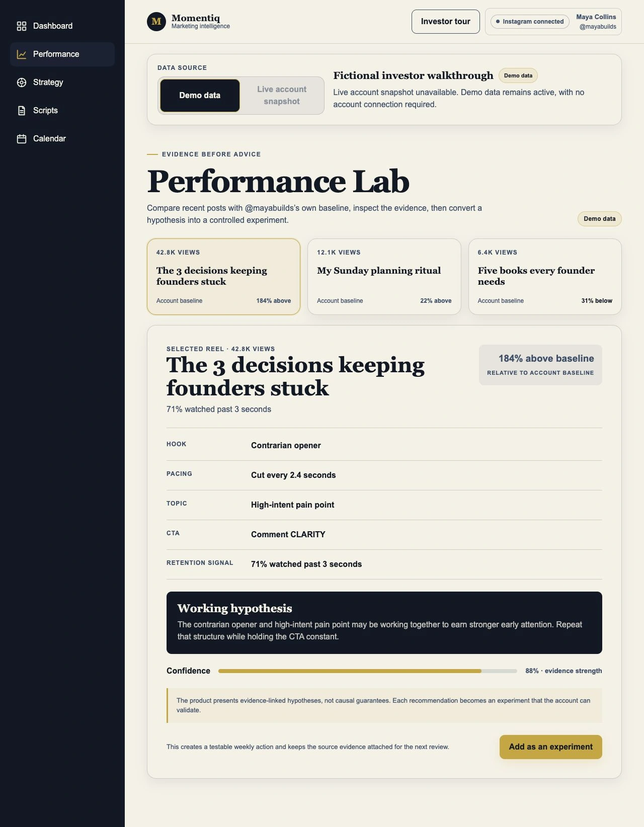Click Add as an experiment
644x827 pixels.
click(x=550, y=747)
